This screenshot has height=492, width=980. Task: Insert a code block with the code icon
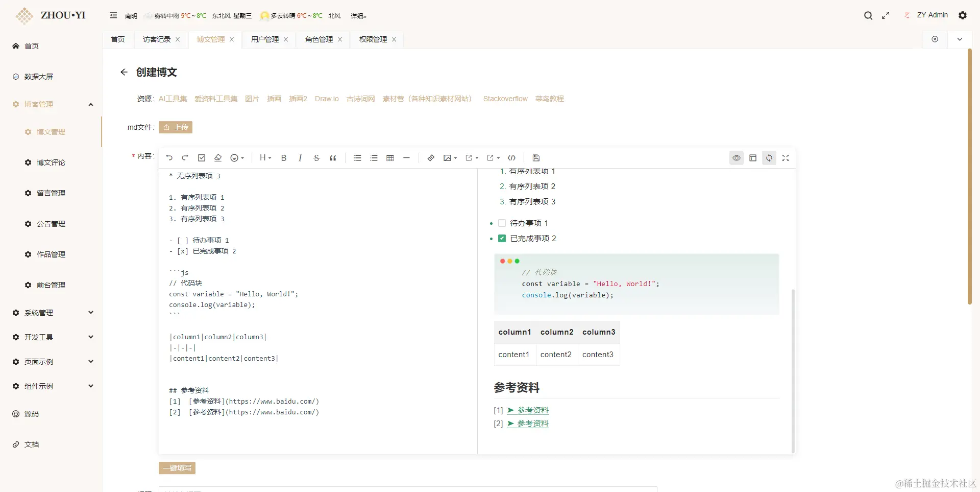click(511, 158)
